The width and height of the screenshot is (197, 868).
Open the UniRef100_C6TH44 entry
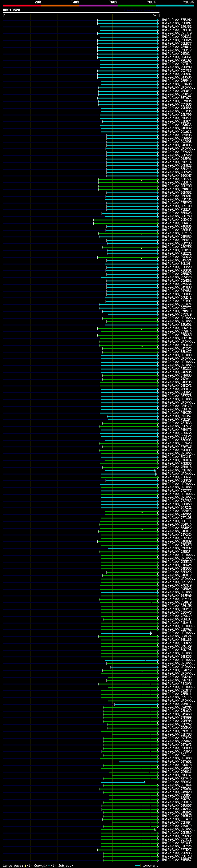tap(176, 785)
